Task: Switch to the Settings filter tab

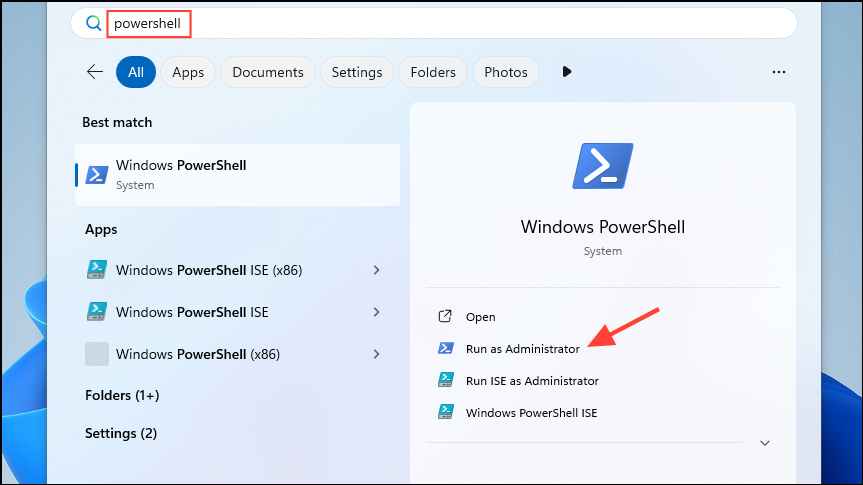Action: [x=357, y=72]
